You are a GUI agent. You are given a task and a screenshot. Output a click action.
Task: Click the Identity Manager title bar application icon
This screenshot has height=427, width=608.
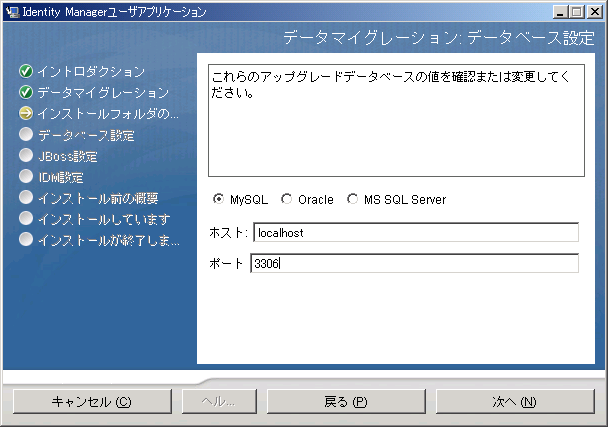click(12, 12)
